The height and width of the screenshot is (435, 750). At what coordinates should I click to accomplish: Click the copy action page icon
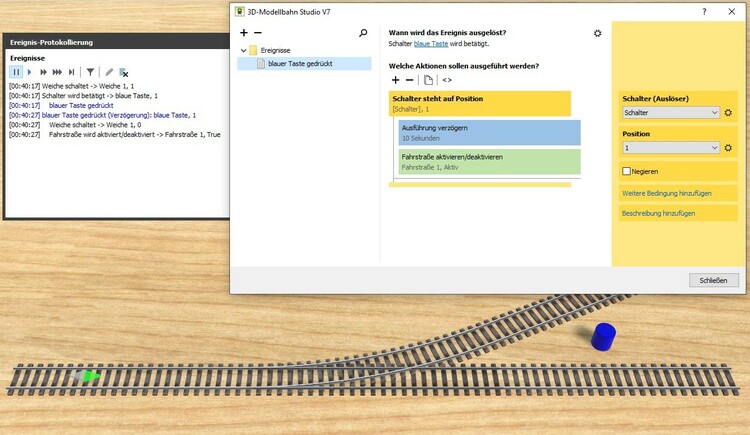[429, 80]
